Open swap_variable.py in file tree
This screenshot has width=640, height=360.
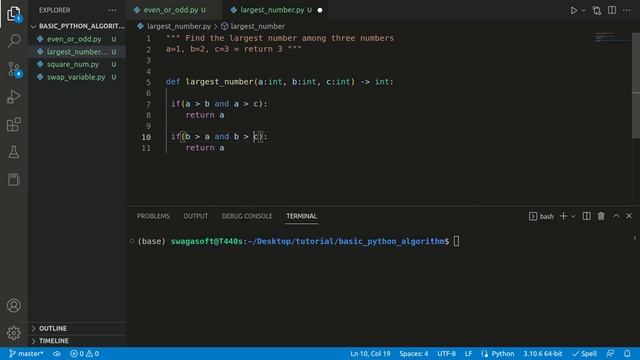click(x=77, y=77)
